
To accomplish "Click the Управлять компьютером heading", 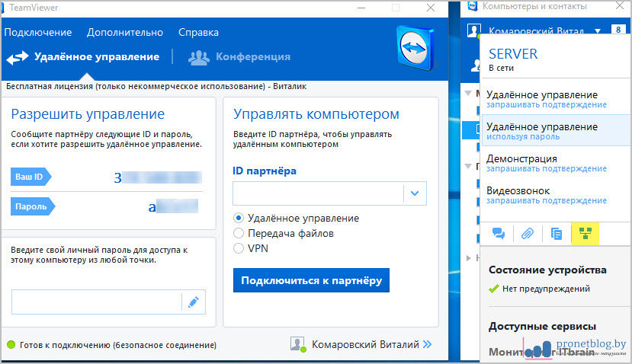I will [316, 114].
